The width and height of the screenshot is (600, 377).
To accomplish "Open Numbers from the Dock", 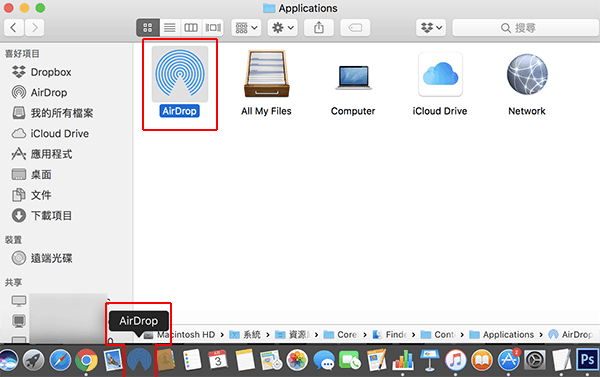I will click(403, 360).
